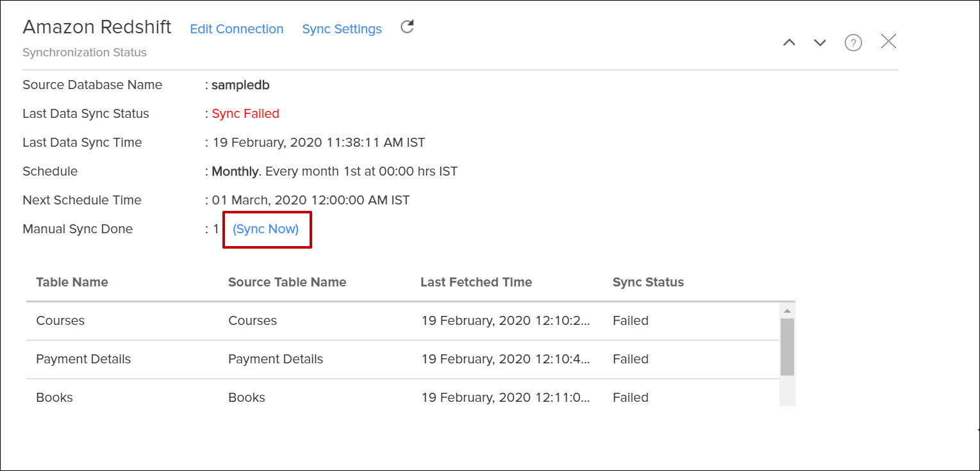Image resolution: width=980 pixels, height=471 pixels.
Task: Click the Last Fetched Time column header
Action: [x=476, y=282]
